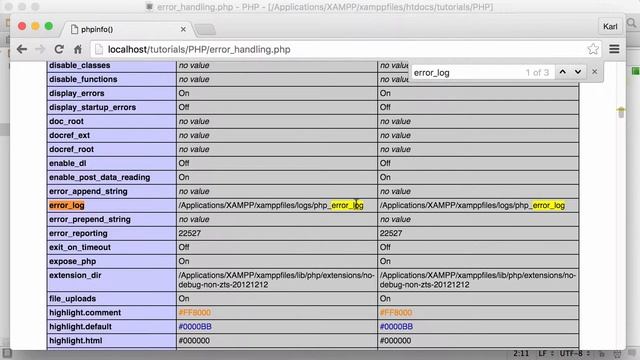Click the display_errors directive name
This screenshot has height=360, width=640.
[x=77, y=93]
